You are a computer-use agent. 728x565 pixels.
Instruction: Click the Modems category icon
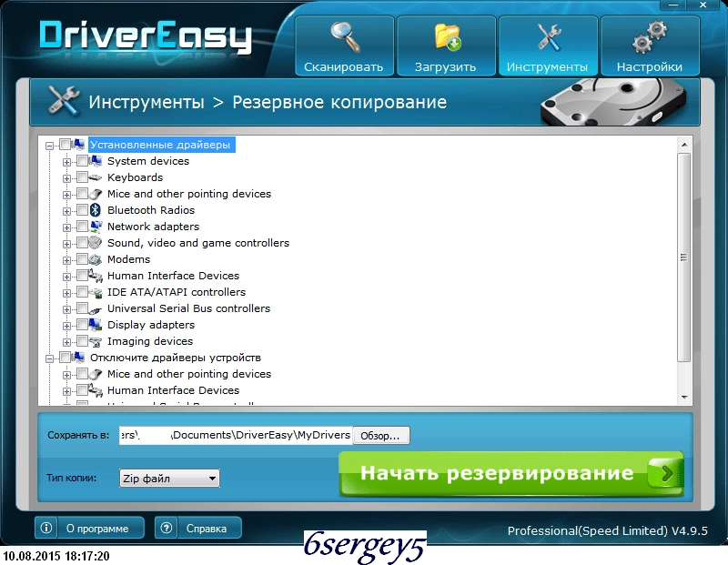[x=96, y=259]
